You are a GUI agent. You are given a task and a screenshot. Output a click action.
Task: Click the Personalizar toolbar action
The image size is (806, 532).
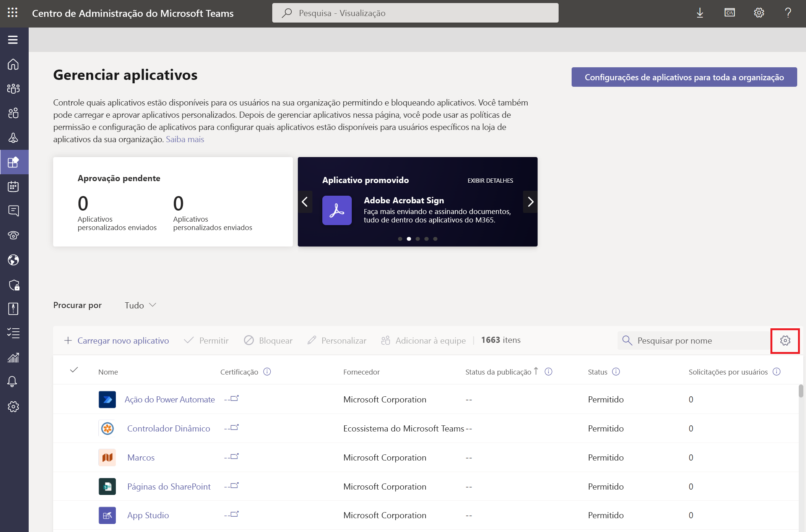[x=337, y=341]
